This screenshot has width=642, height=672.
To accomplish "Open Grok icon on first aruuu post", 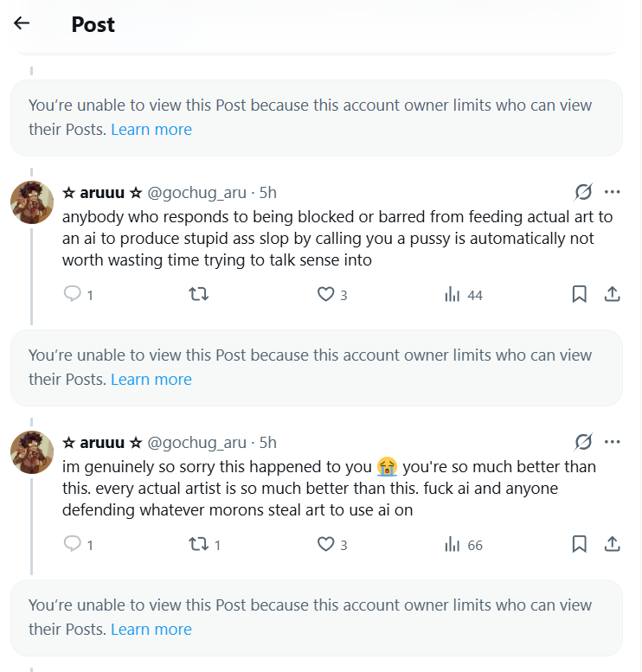I will coord(584,192).
